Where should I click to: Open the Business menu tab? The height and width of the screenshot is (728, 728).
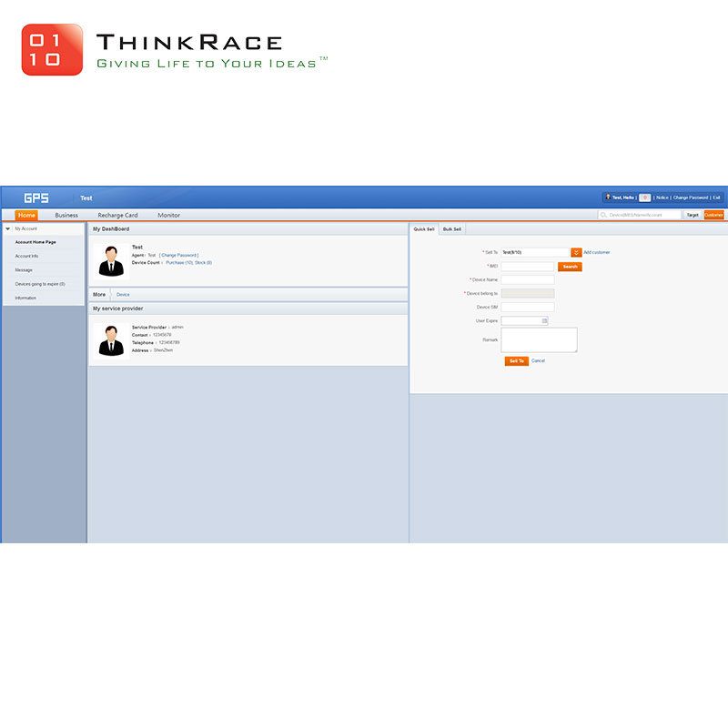click(66, 215)
